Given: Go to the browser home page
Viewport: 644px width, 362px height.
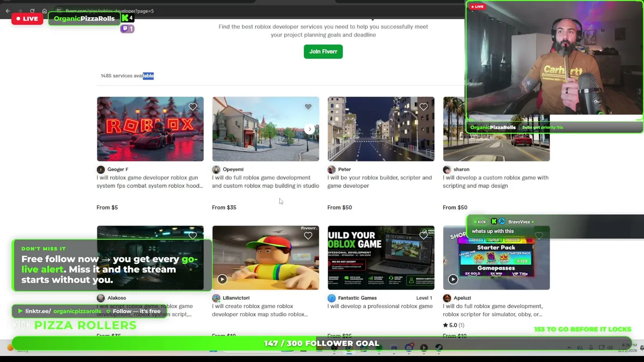Looking at the screenshot, I should tap(44, 11).
